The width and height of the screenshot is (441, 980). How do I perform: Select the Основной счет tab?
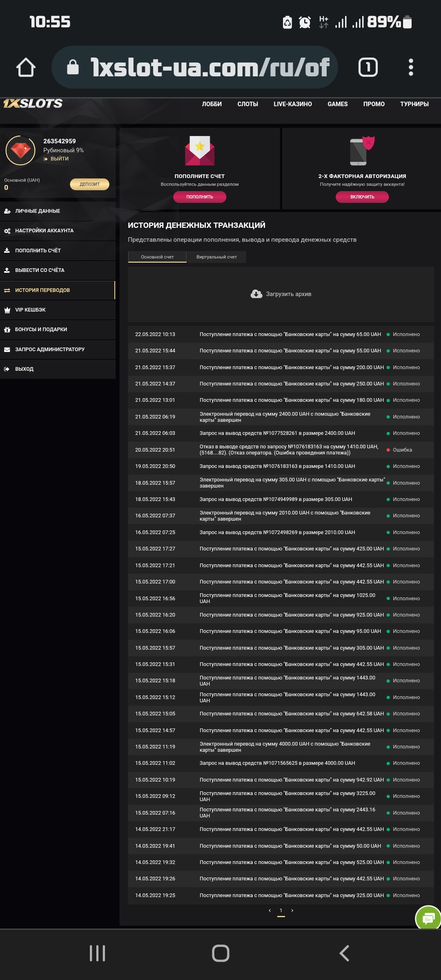(x=157, y=257)
